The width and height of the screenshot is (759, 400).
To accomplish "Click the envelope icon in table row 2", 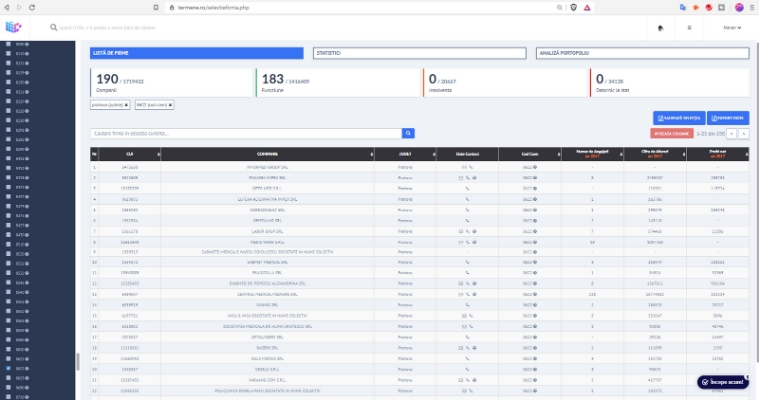I will [461, 178].
